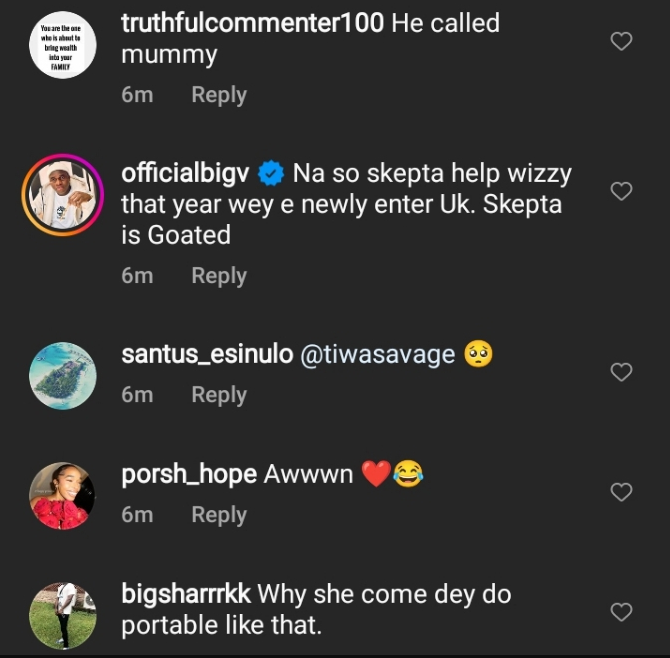The image size is (670, 658).
Task: View officialbigv's story via avatar ring
Action: pyautogui.click(x=63, y=194)
